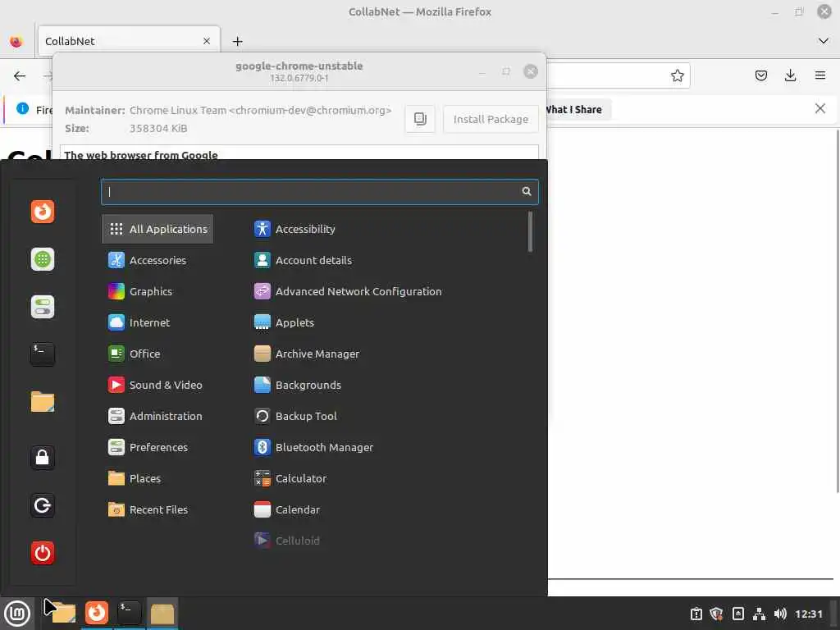Switch to package installer in taskbar
This screenshot has height=630, width=840.
point(162,613)
